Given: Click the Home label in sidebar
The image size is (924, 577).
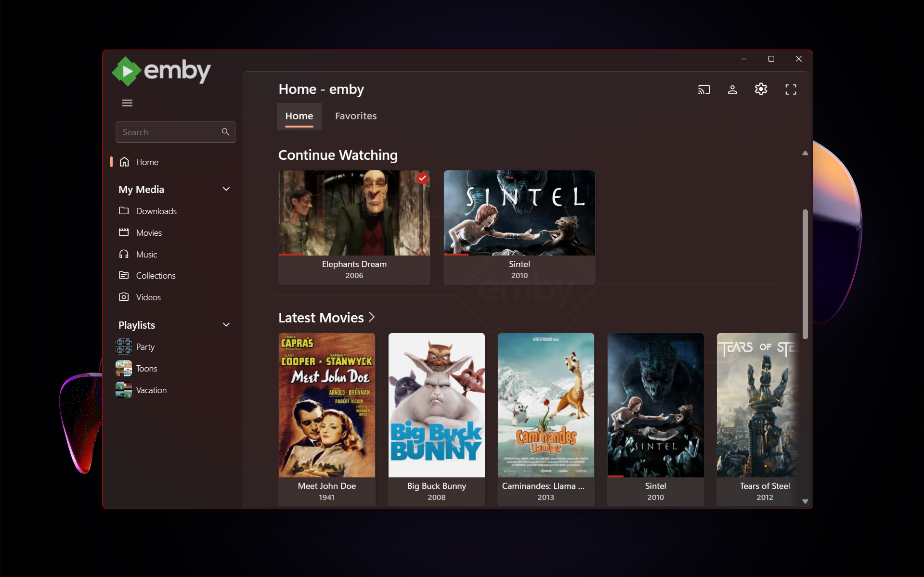Looking at the screenshot, I should 147,162.
